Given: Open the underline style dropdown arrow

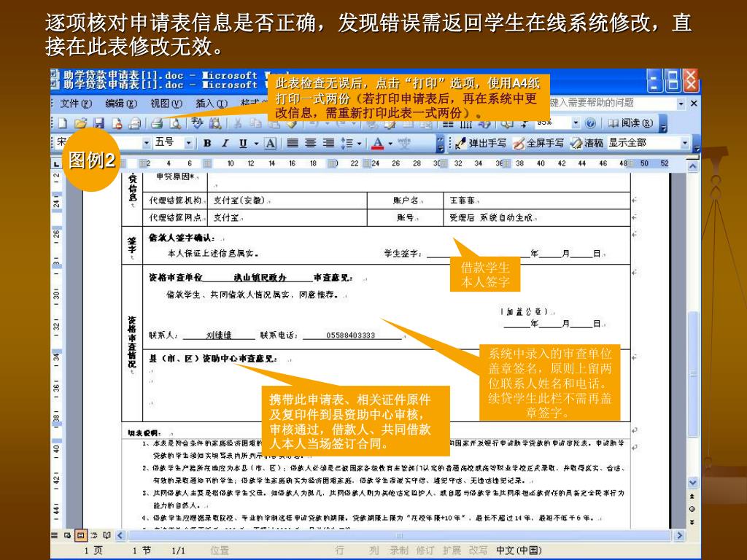Looking at the screenshot, I should (x=256, y=144).
